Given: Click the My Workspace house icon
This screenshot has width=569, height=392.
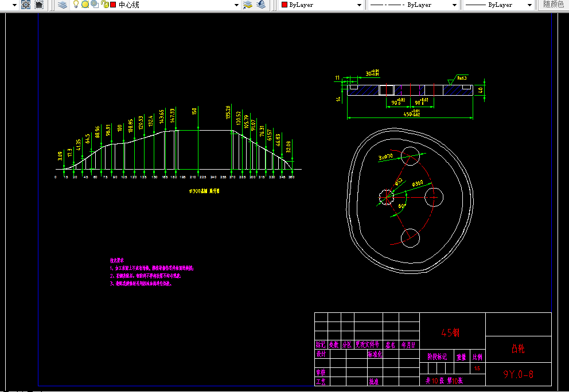Looking at the screenshot, I should tap(39, 5).
